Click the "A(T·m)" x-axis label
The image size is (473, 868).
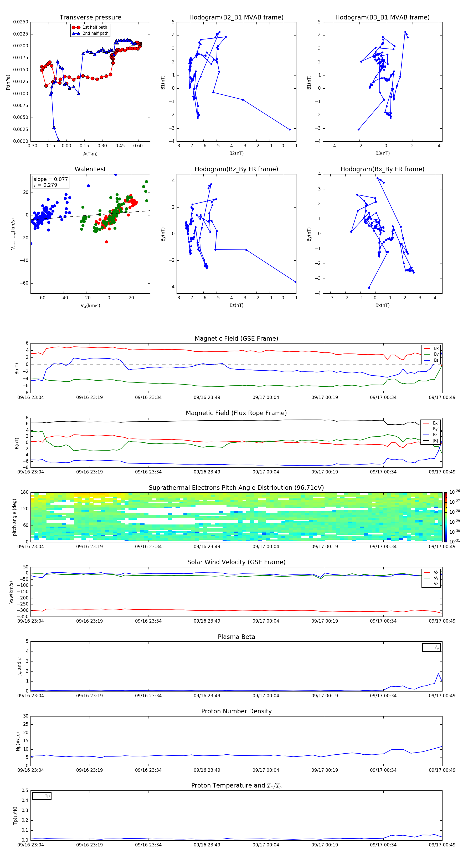[x=90, y=154]
